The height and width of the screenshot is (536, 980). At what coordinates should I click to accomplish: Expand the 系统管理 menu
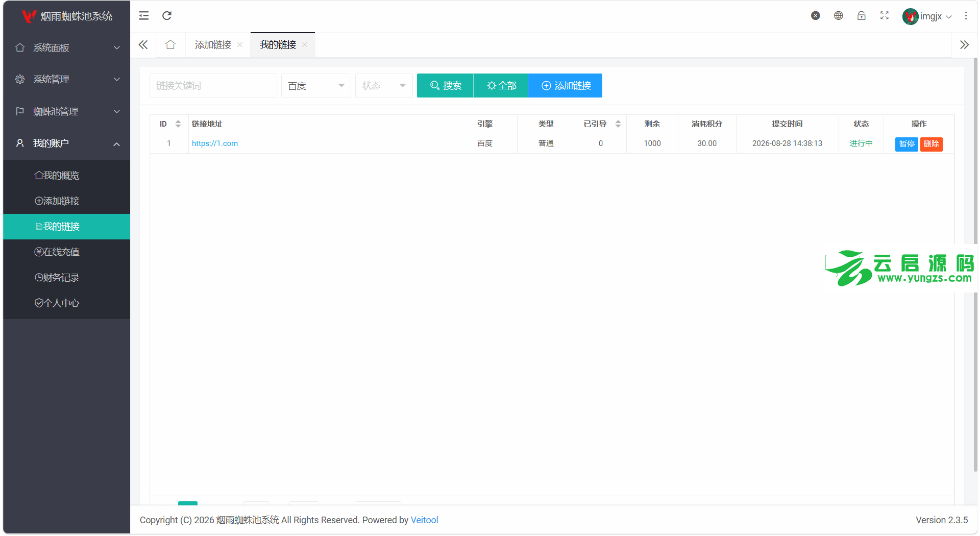[67, 80]
